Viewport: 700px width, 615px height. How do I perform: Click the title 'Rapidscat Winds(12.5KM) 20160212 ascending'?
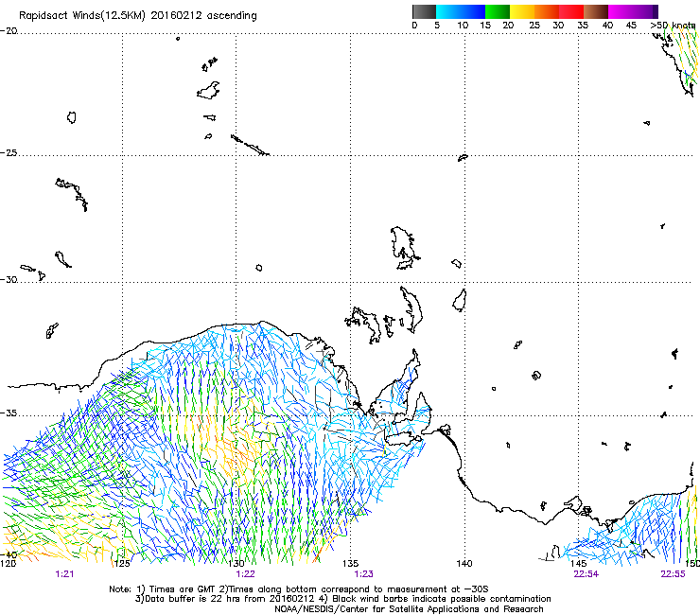pos(138,16)
